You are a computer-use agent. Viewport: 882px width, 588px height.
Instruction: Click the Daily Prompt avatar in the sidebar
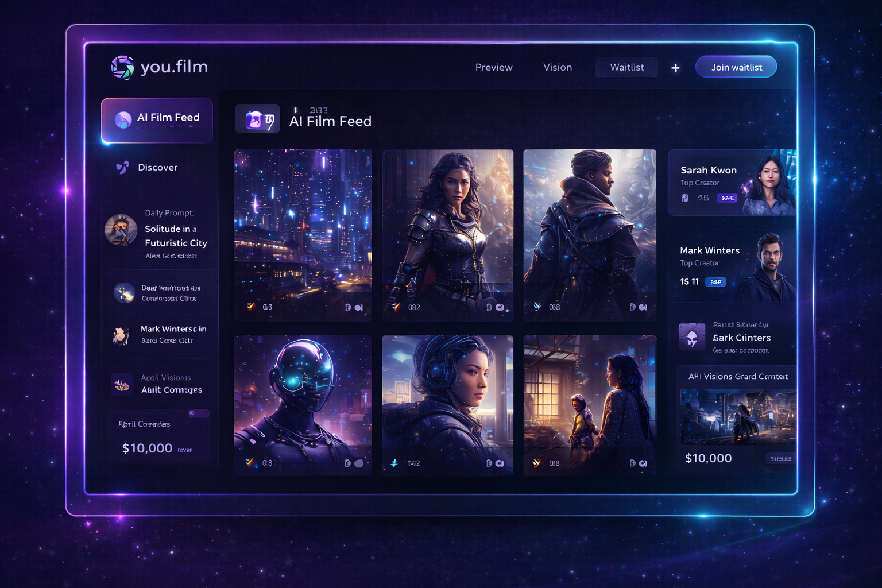[x=121, y=230]
